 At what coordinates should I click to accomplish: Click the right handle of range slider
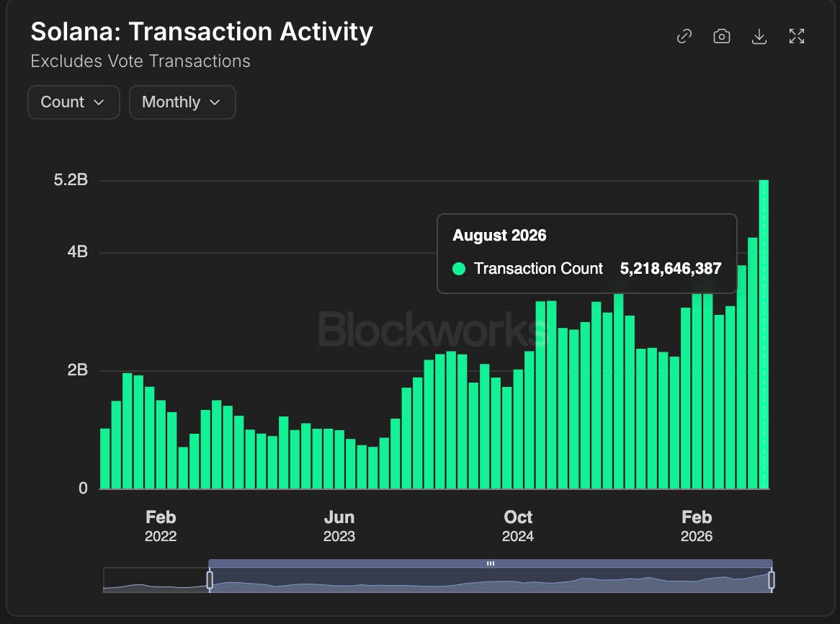[772, 580]
